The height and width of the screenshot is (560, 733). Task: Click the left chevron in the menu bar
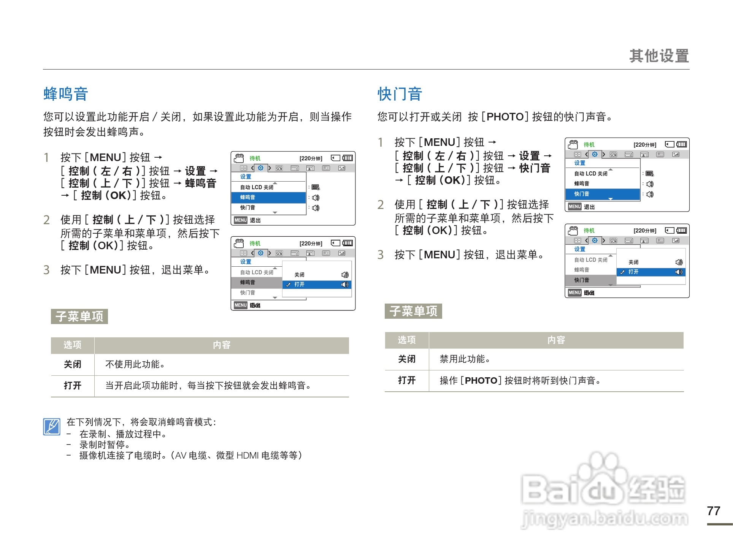252,169
